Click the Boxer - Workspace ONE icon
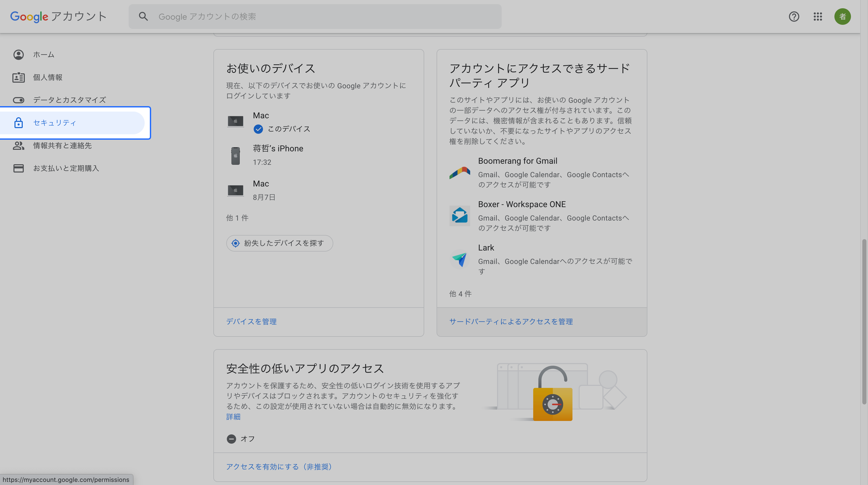The height and width of the screenshot is (485, 868). pos(460,216)
